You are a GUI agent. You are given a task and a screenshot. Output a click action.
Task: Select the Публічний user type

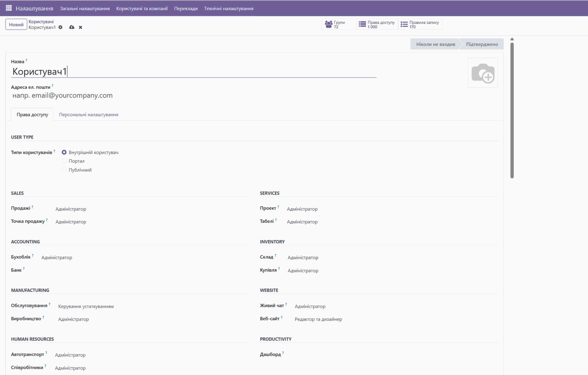[64, 170]
